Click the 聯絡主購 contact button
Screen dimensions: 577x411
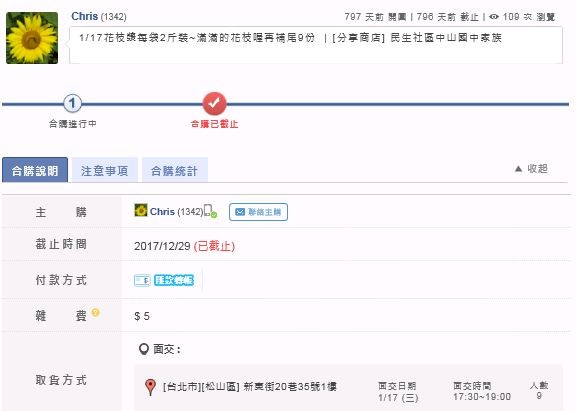coord(258,212)
